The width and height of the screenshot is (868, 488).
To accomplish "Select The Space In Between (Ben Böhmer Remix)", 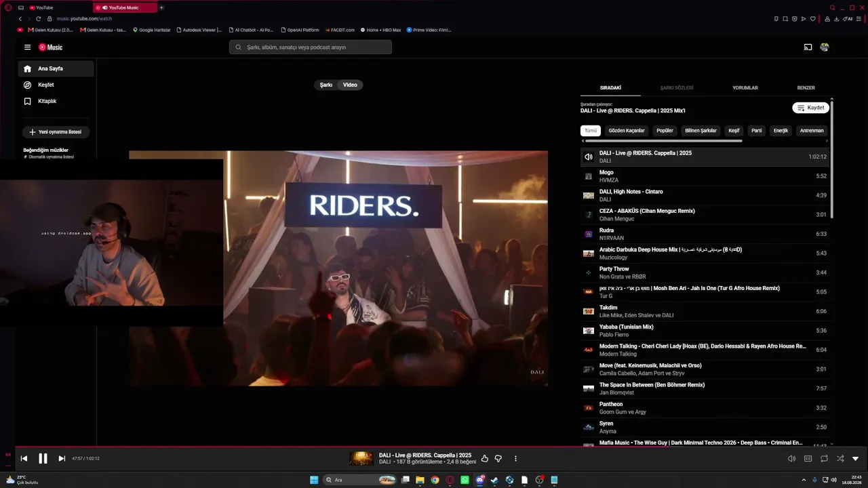I will [x=705, y=389].
